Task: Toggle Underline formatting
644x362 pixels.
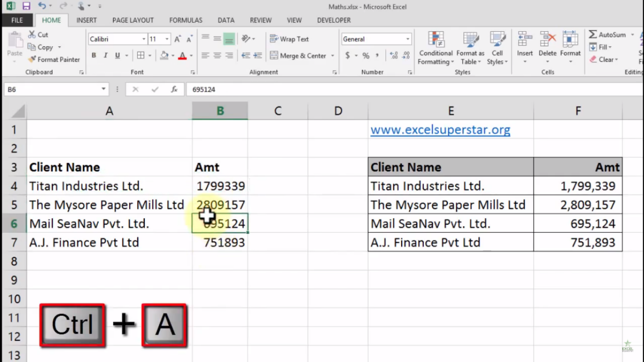Action: pos(118,55)
